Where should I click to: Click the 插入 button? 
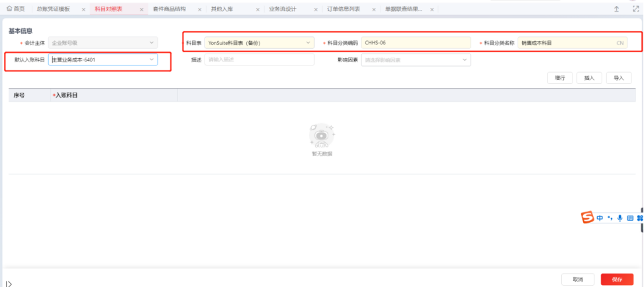(589, 78)
